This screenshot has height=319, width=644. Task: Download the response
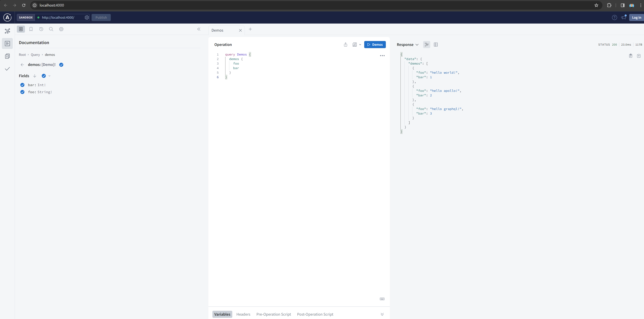click(639, 55)
